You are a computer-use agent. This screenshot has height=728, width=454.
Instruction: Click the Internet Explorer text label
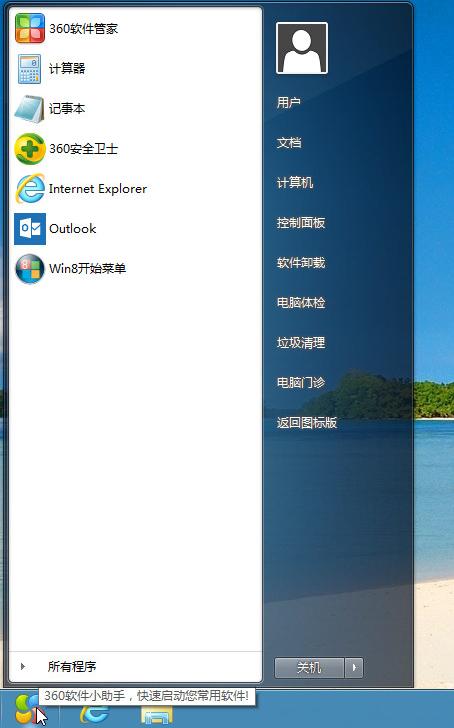click(x=98, y=188)
